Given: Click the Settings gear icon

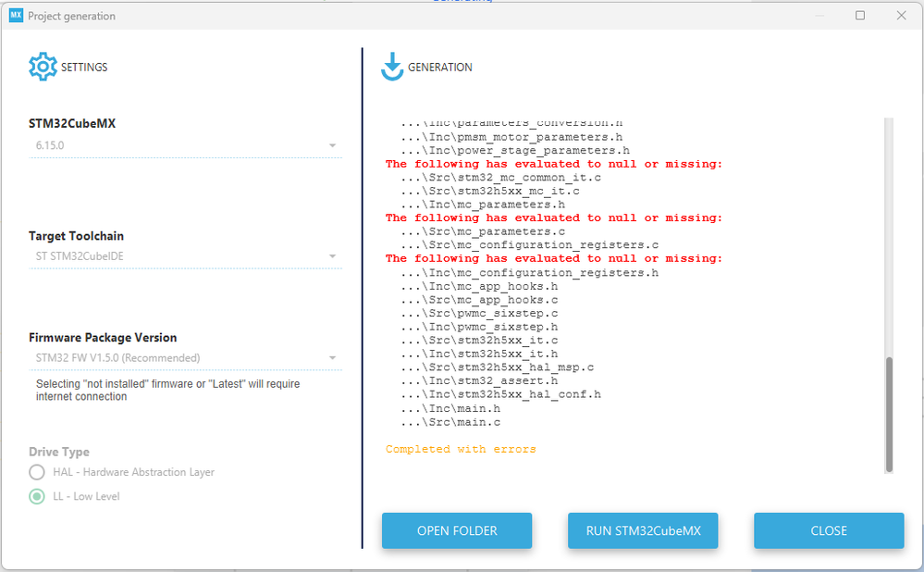Looking at the screenshot, I should pos(43,67).
